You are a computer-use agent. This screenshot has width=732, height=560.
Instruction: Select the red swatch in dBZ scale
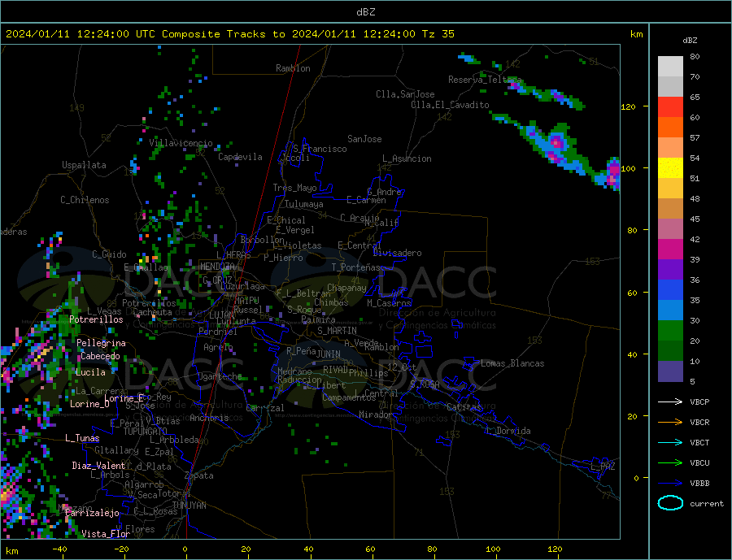[670, 106]
